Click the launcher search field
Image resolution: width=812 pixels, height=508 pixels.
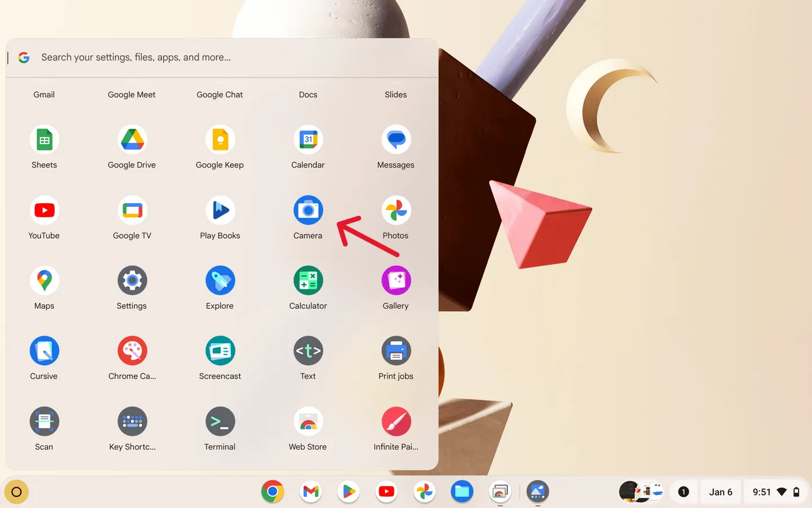pyautogui.click(x=222, y=57)
